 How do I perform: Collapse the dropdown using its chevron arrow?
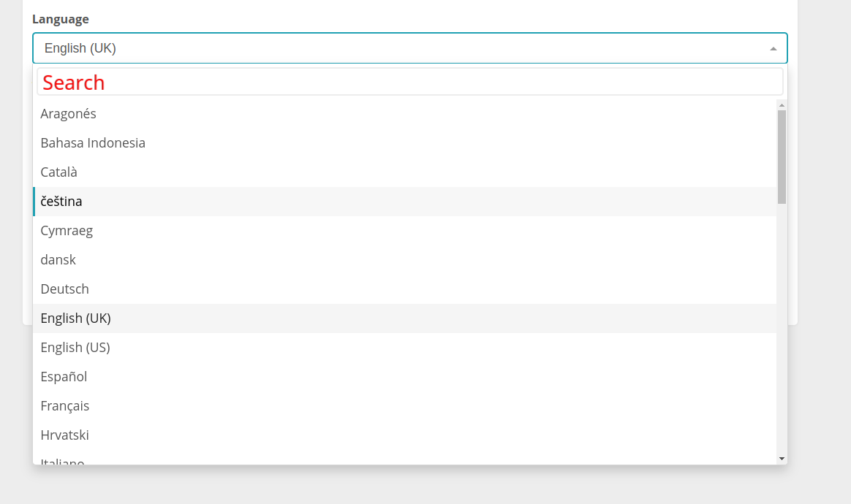tap(773, 48)
